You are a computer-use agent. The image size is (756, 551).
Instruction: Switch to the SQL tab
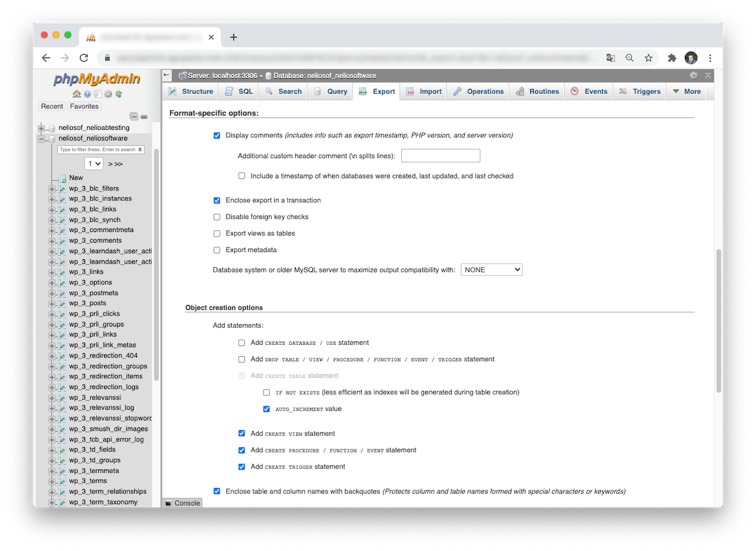[239, 91]
